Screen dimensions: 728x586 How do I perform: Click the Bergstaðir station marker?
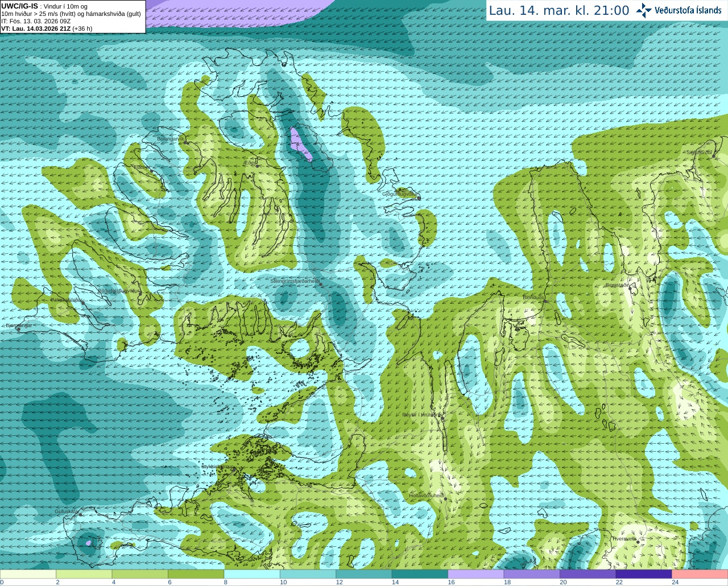(x=630, y=289)
